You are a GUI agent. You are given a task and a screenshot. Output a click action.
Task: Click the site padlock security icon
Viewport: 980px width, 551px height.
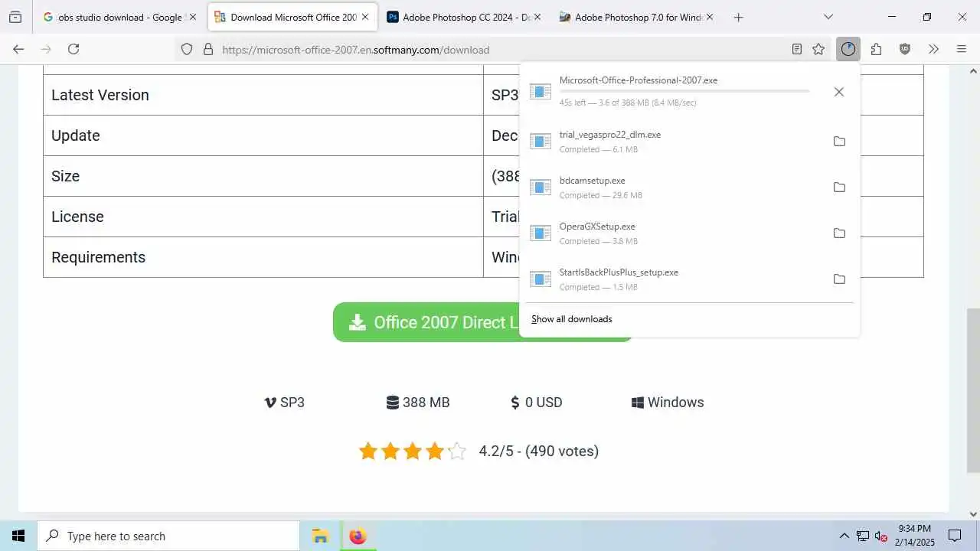[x=207, y=49]
